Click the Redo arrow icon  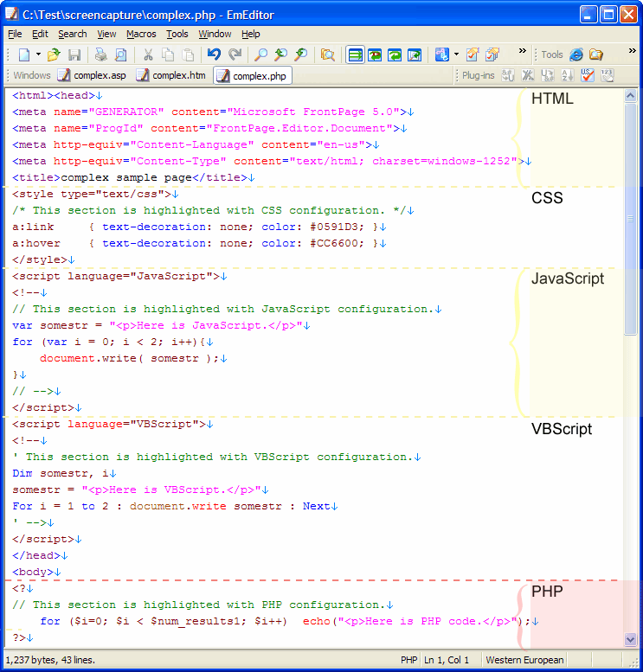(235, 54)
